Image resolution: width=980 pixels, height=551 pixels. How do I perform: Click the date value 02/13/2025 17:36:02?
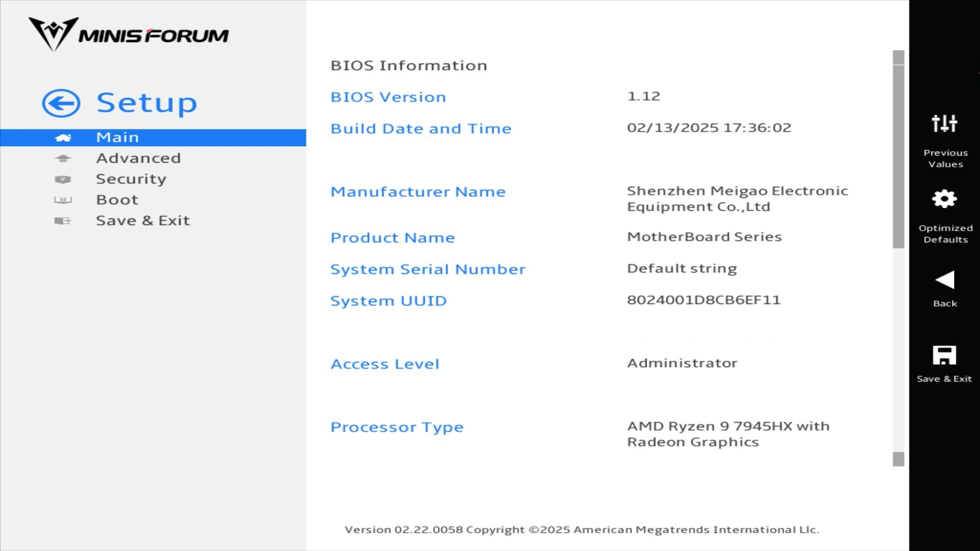(x=709, y=128)
